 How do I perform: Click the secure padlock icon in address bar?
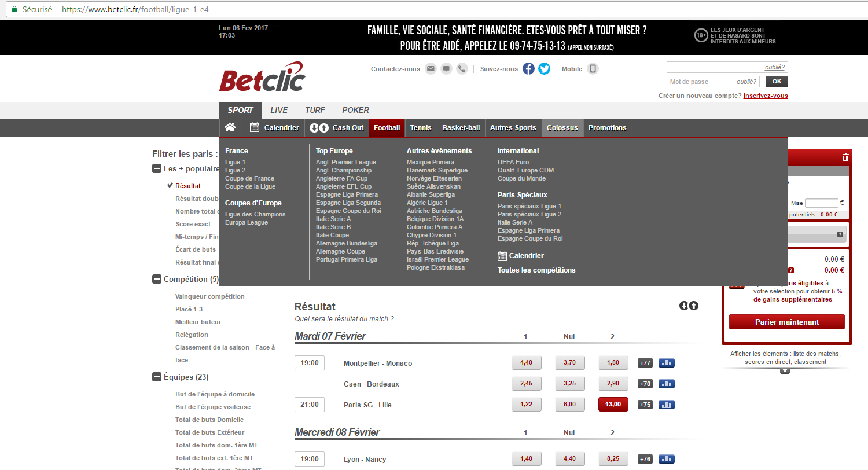tap(14, 10)
